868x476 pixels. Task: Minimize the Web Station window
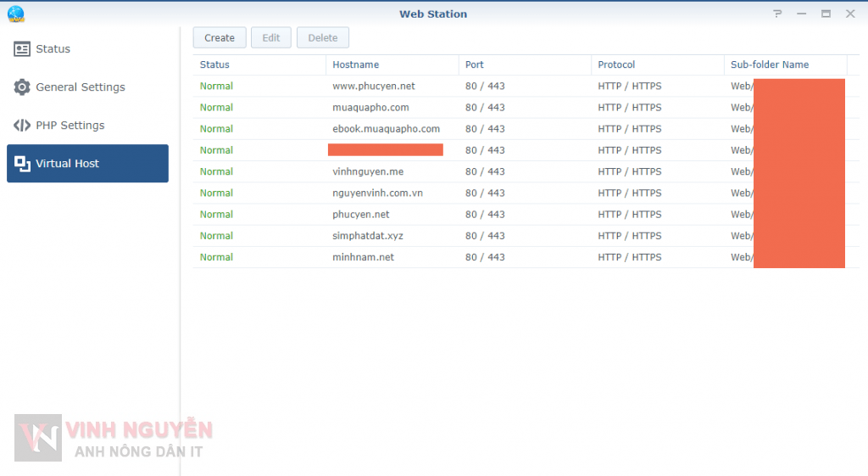(x=802, y=14)
